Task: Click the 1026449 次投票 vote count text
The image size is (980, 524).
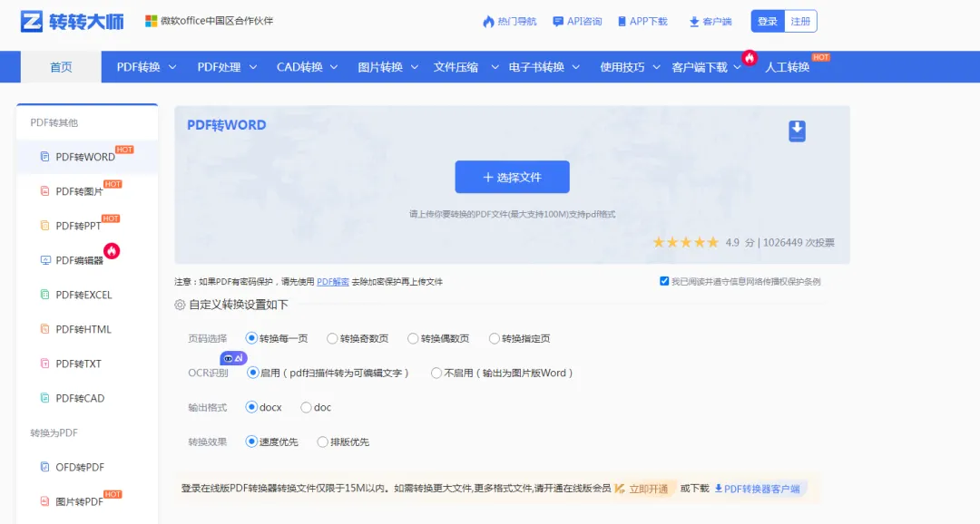Action: coord(799,242)
